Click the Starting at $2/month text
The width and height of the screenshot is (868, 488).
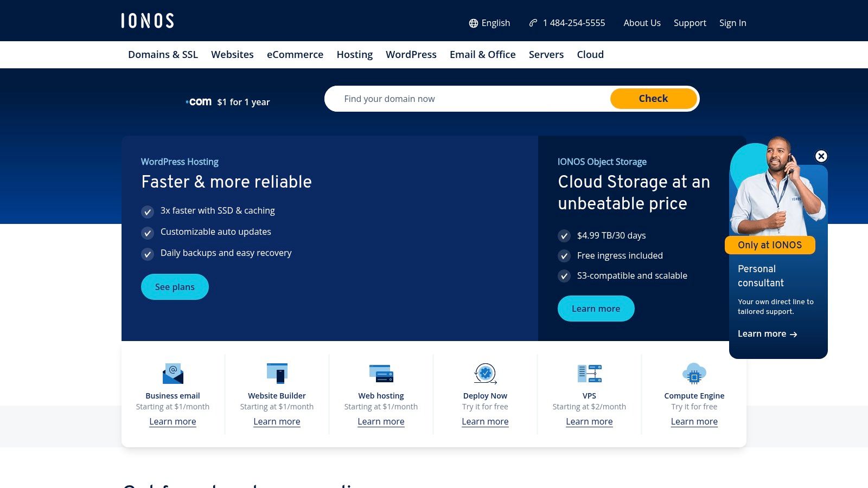589,407
